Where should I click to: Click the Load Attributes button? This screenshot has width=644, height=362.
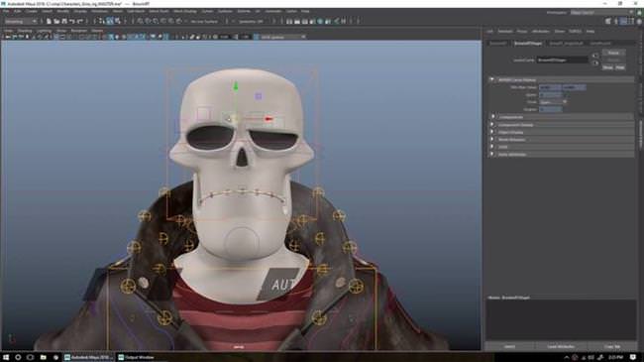pyautogui.click(x=561, y=347)
